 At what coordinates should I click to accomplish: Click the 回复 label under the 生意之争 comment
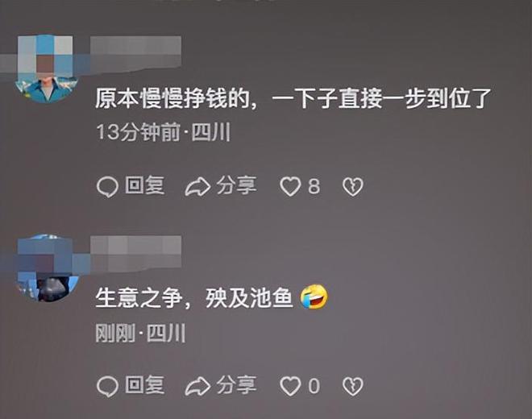pyautogui.click(x=144, y=385)
